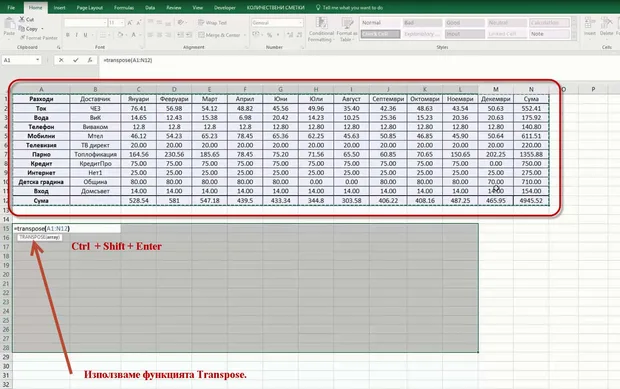Open Format as Table menu
This screenshot has width=620, height=389.
pyautogui.click(x=347, y=29)
